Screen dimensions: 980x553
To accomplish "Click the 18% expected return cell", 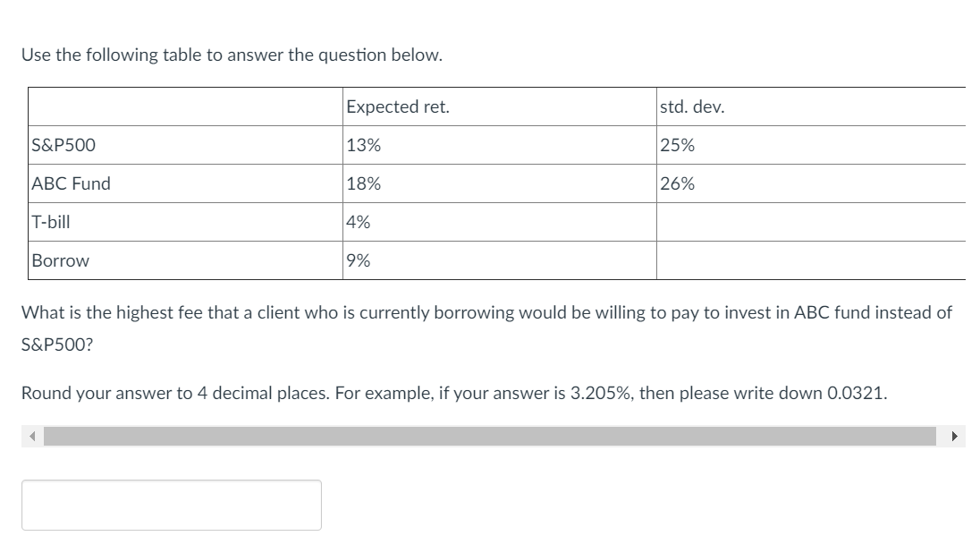I will click(363, 183).
